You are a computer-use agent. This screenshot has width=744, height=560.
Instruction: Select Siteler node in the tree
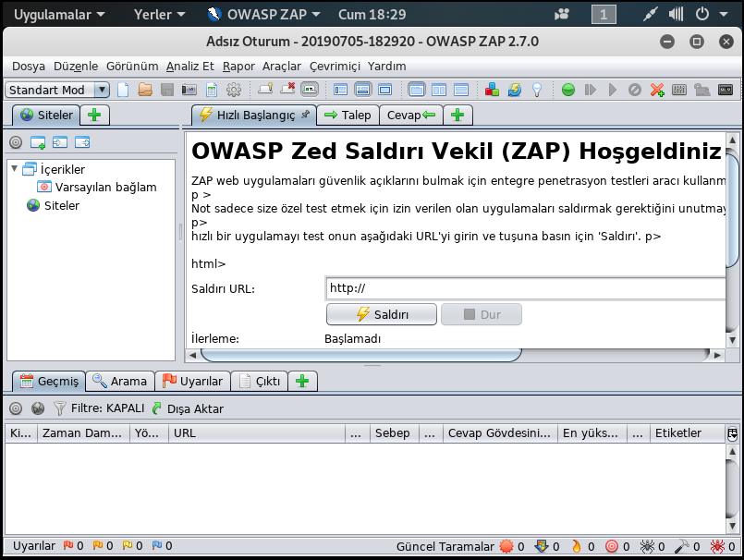coord(54,205)
